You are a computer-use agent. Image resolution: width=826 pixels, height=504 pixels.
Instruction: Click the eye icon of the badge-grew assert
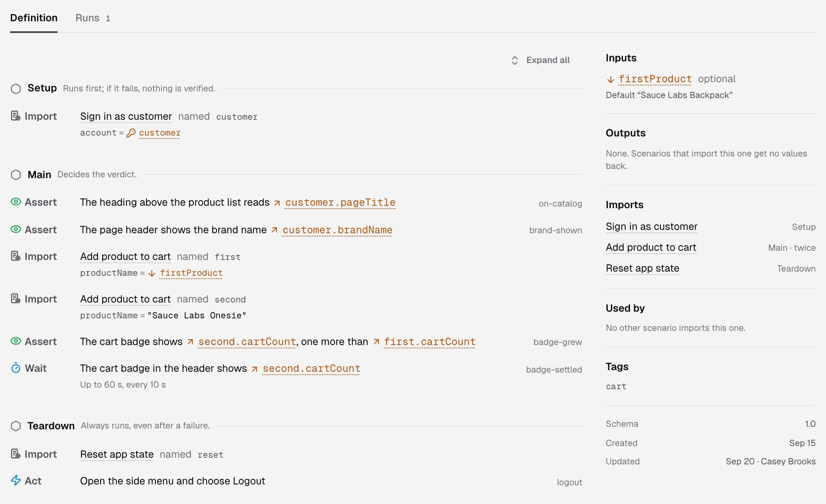pos(15,341)
